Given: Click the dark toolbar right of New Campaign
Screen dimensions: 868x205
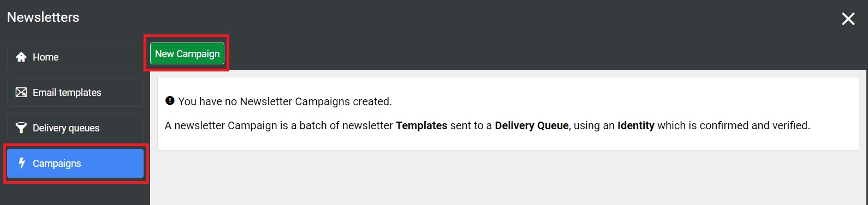Looking at the screenshot, I should 546,53.
